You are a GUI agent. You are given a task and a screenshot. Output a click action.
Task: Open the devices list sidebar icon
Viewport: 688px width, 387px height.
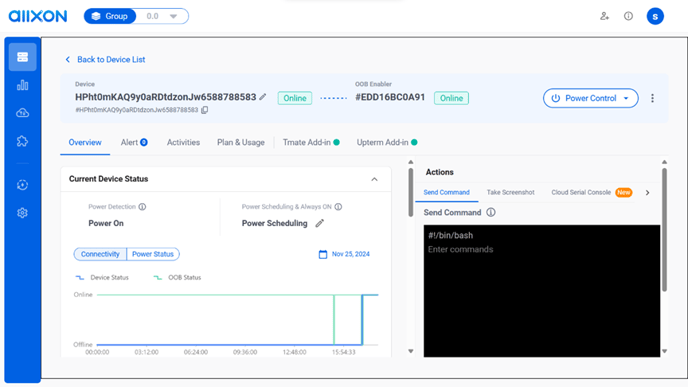tap(22, 57)
